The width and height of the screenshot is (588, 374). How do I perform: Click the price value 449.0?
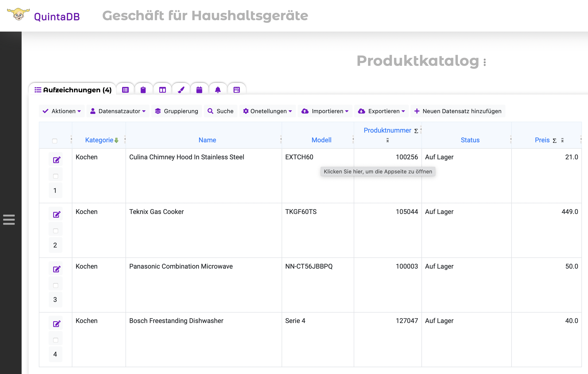570,212
